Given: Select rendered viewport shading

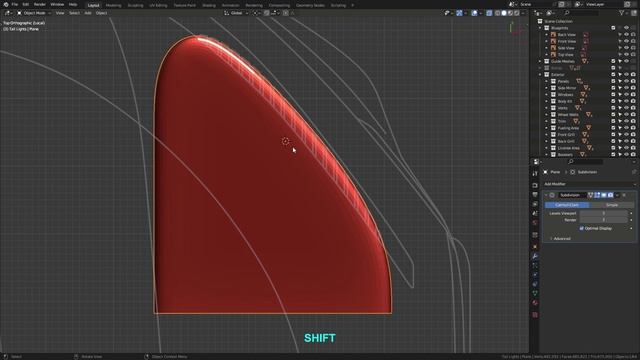Looking at the screenshot, I should click(x=517, y=13).
